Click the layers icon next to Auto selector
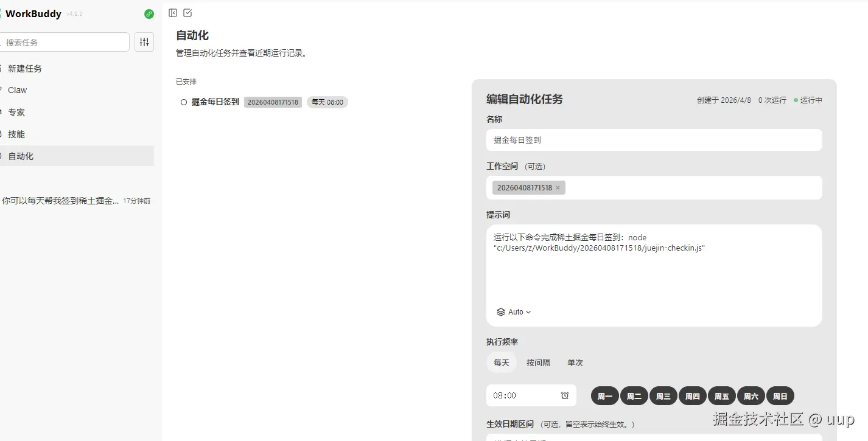This screenshot has width=868, height=441. click(x=500, y=311)
